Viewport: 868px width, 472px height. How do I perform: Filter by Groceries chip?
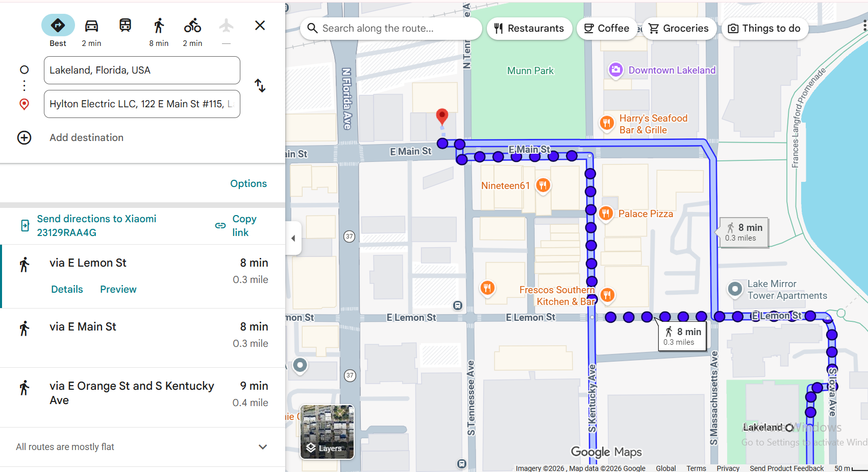tap(679, 28)
